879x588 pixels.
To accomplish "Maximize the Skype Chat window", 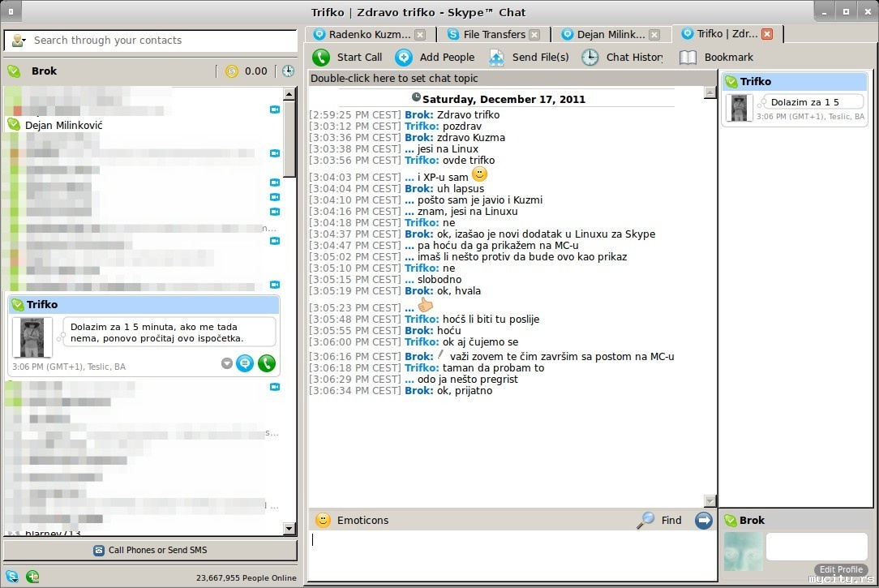I will [x=846, y=11].
